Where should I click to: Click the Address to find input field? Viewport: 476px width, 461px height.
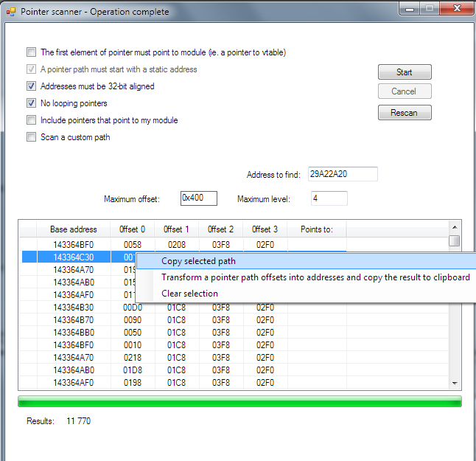(342, 174)
